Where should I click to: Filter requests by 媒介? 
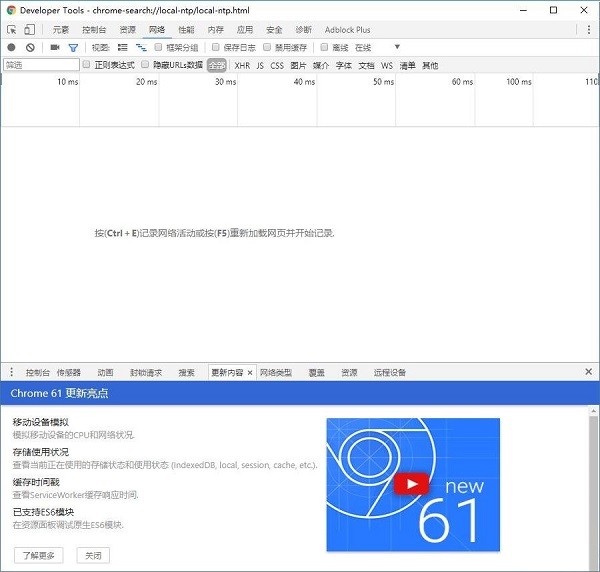pyautogui.click(x=321, y=66)
